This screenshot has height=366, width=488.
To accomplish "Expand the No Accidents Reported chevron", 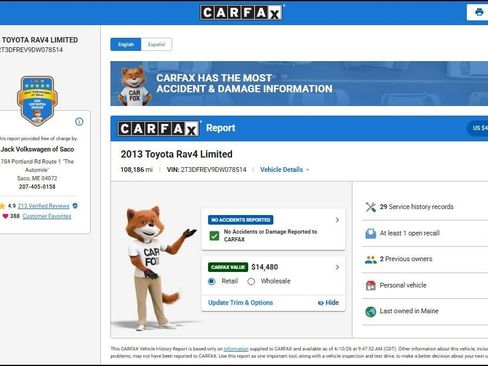I will (x=337, y=220).
